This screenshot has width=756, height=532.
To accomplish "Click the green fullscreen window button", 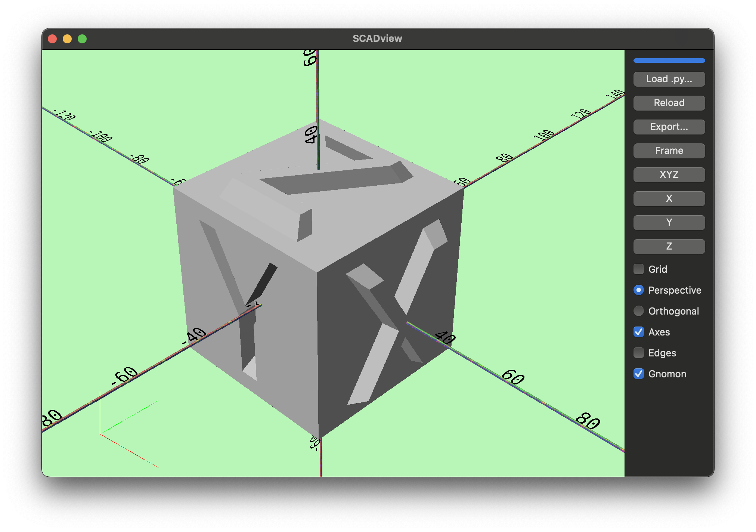I will point(81,38).
